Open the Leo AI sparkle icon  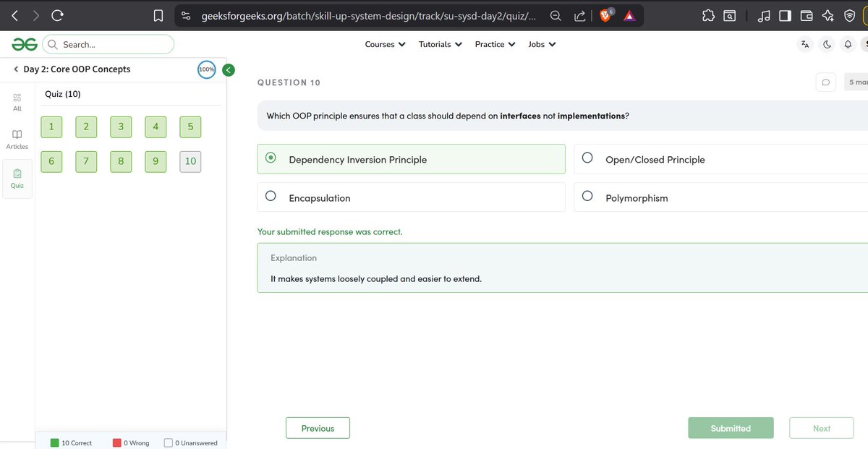828,15
